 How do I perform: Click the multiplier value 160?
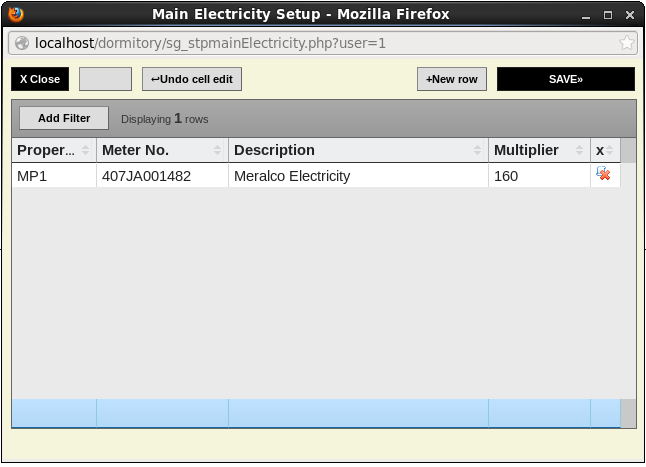tap(539, 176)
